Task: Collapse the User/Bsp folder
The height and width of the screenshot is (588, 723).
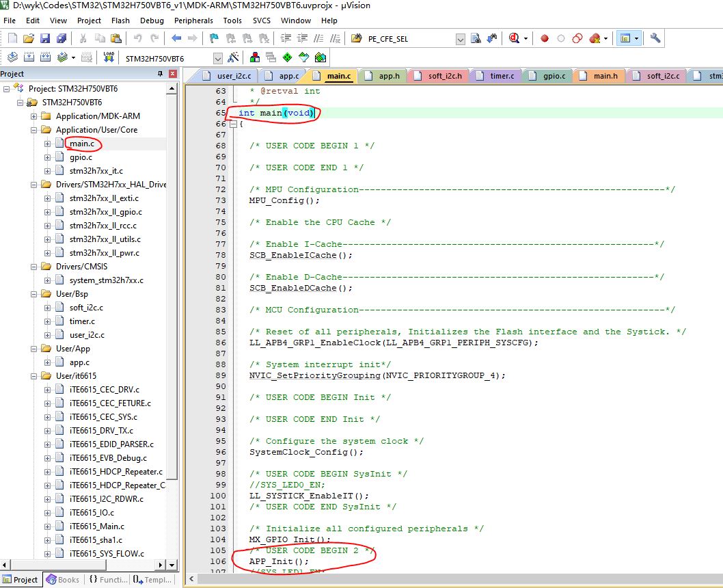Action: [x=33, y=294]
